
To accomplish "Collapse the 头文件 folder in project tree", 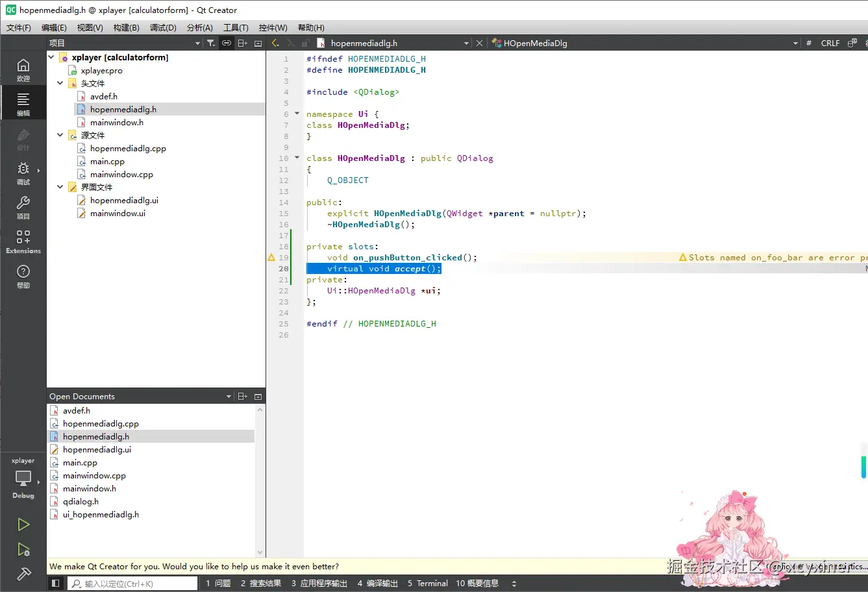I will tap(60, 83).
